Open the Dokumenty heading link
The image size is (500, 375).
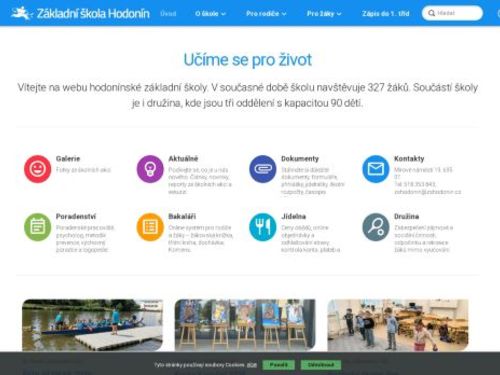click(300, 159)
